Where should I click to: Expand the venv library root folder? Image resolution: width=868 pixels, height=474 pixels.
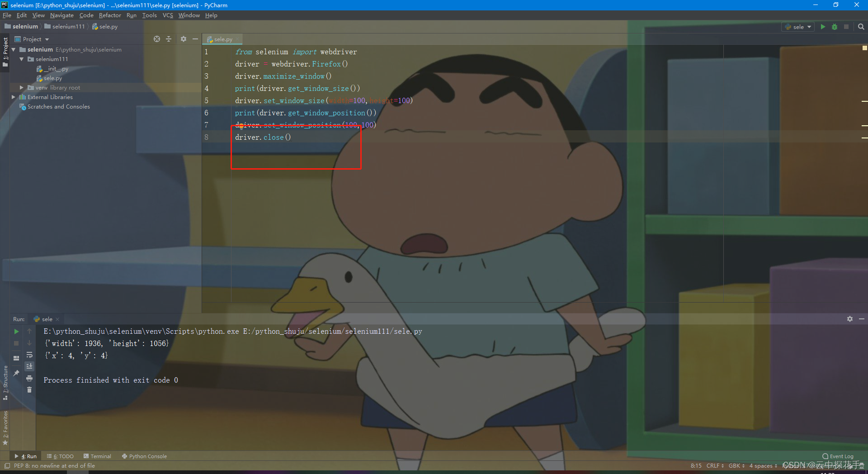coord(21,88)
